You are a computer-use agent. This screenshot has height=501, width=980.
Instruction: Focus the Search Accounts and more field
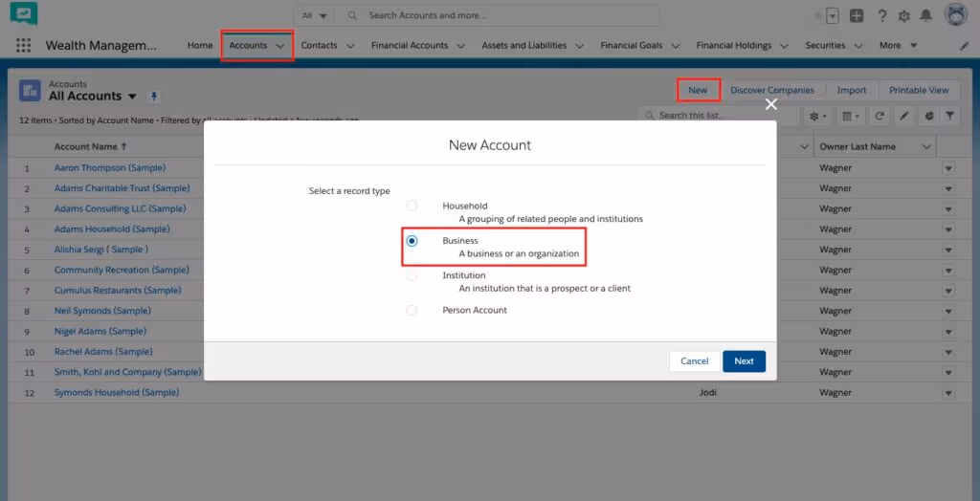click(497, 15)
